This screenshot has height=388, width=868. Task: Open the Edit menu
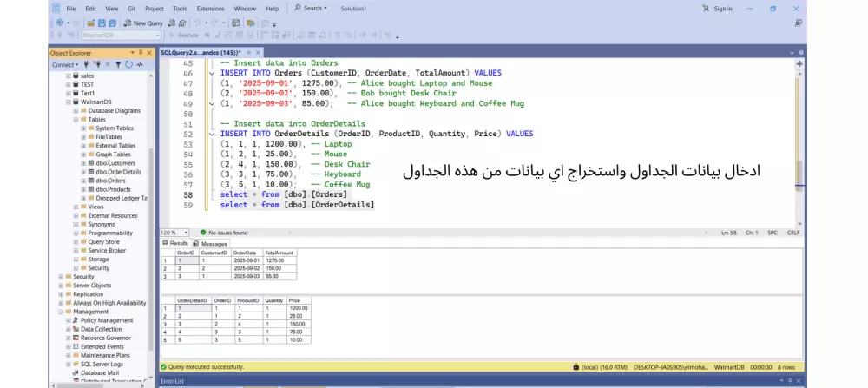pos(90,9)
